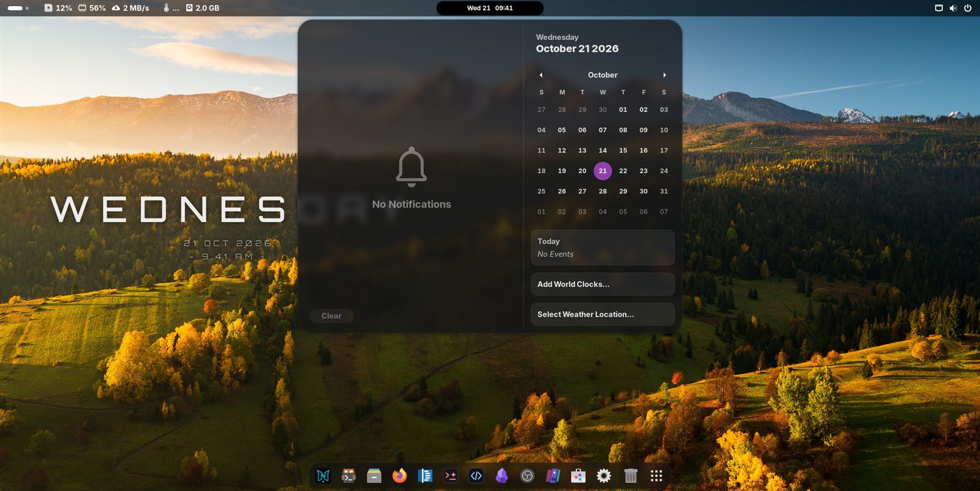Select day 24 in the calendar
Screen dimensions: 980x491
point(664,171)
